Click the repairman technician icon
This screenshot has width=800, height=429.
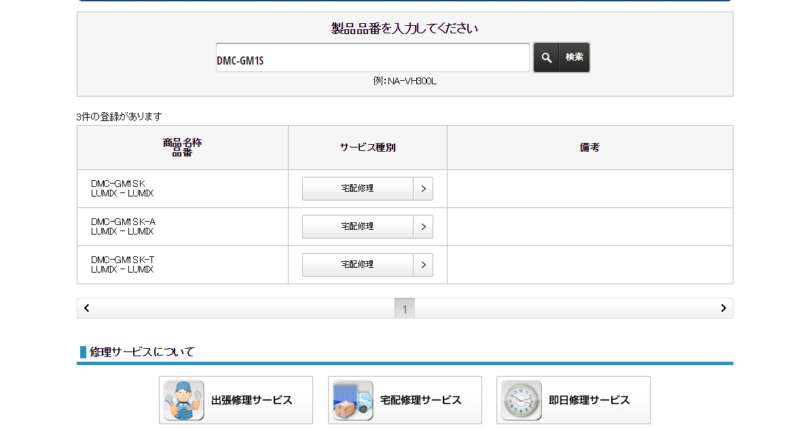[184, 400]
